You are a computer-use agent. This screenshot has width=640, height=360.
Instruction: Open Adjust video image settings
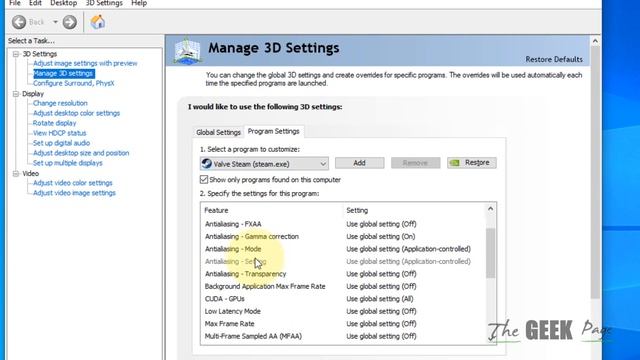(74, 193)
